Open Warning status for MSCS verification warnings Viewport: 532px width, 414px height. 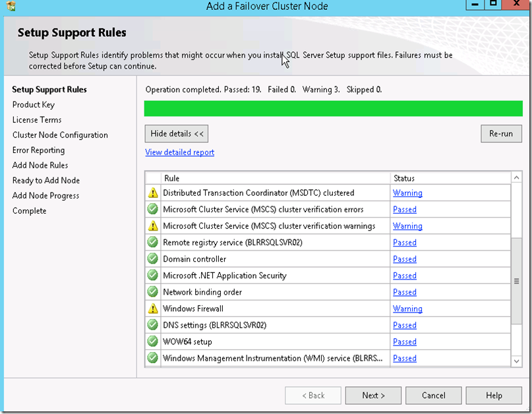(407, 226)
